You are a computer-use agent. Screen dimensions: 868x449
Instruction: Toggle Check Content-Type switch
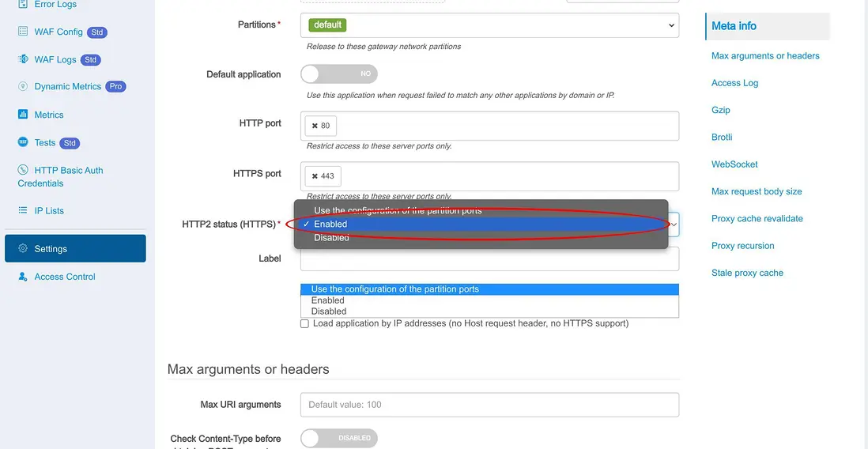pyautogui.click(x=338, y=438)
